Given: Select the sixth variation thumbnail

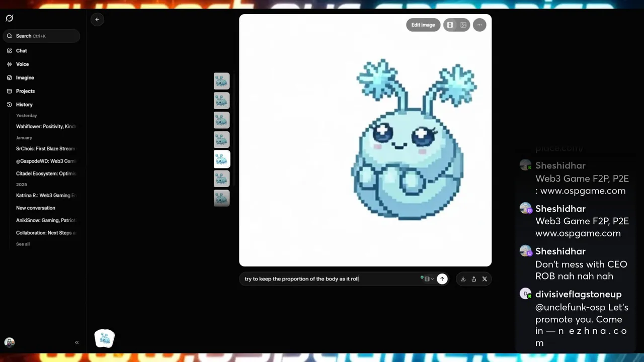Looking at the screenshot, I should point(221,178).
